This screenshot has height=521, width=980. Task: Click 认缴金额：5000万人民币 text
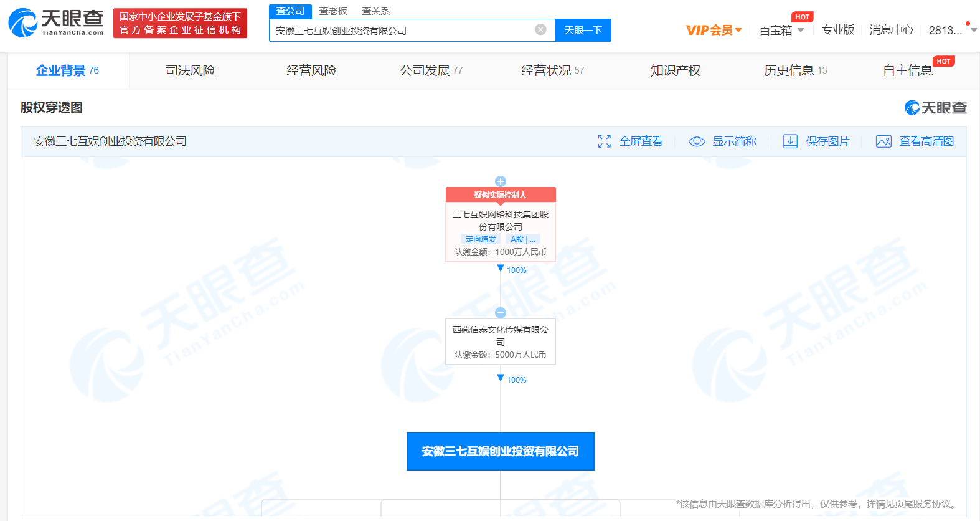[x=501, y=355]
